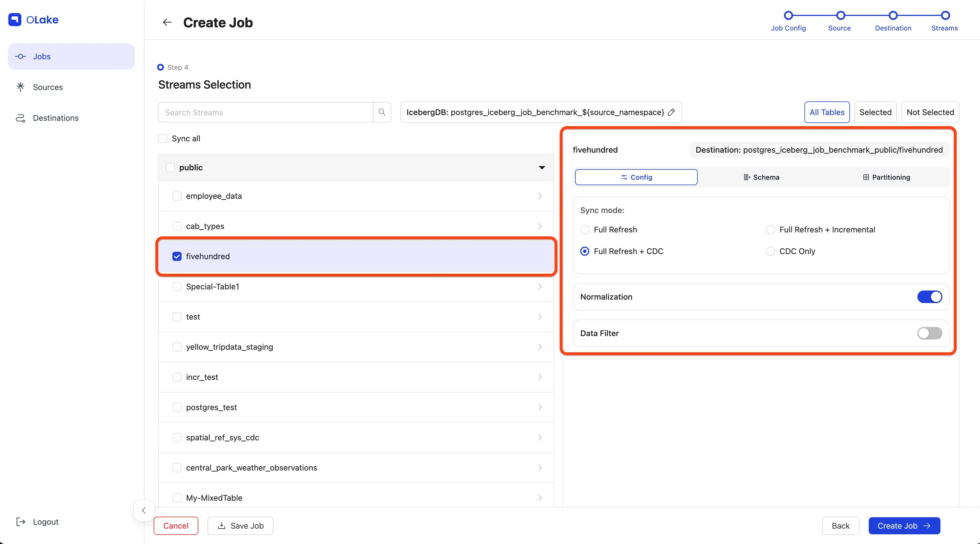Switch to the Partitioning tab

(886, 177)
